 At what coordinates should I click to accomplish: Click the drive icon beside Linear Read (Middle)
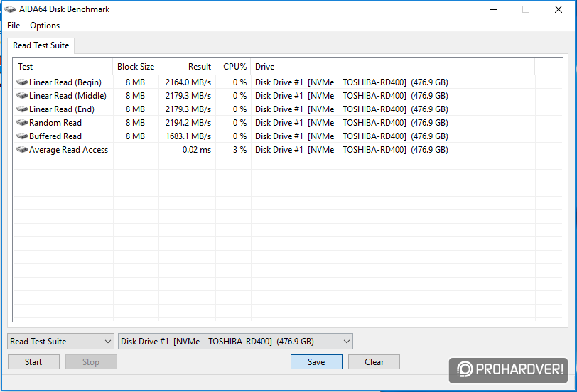click(22, 96)
